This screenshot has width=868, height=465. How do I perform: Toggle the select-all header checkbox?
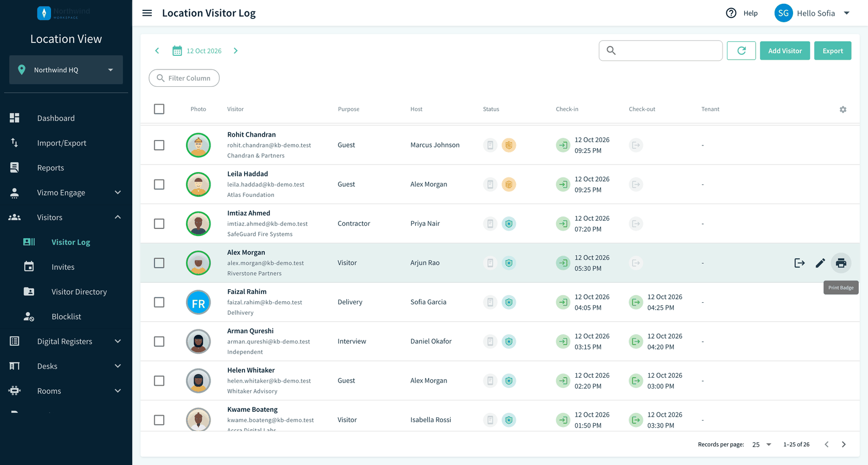[x=159, y=109]
